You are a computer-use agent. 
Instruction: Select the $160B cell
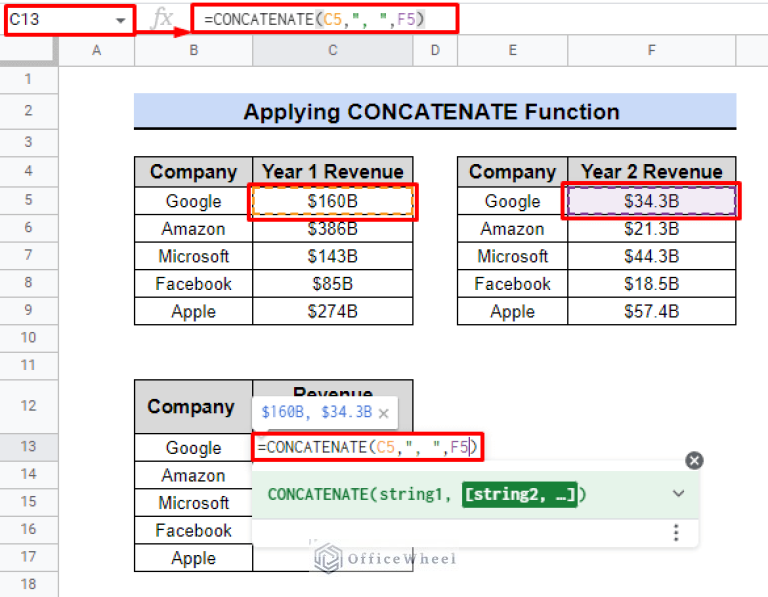333,201
